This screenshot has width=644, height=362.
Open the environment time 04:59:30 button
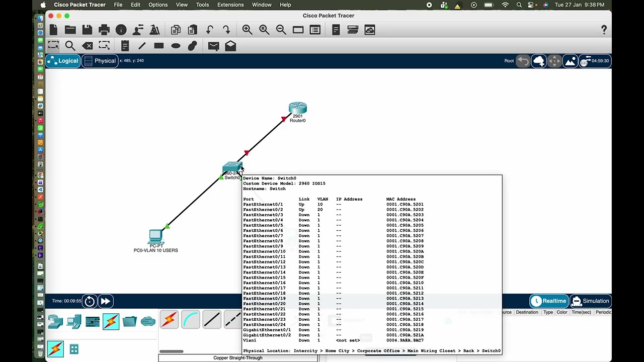[595, 61]
